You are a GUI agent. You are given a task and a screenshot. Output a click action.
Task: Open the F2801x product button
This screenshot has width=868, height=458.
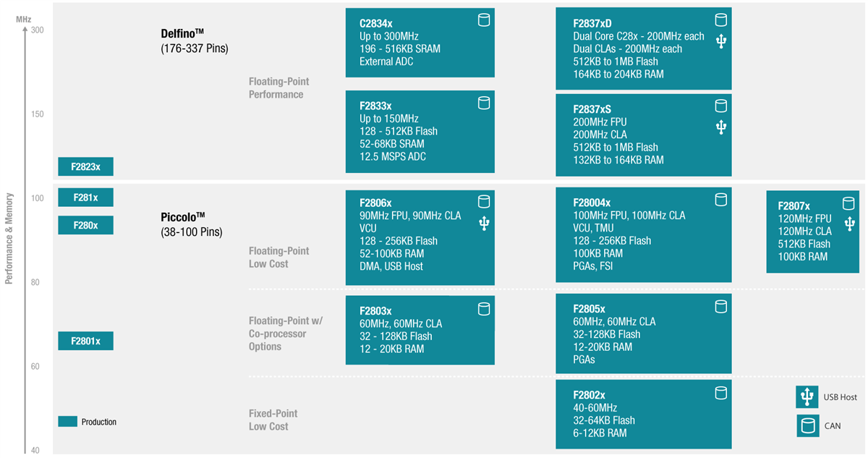tap(85, 340)
